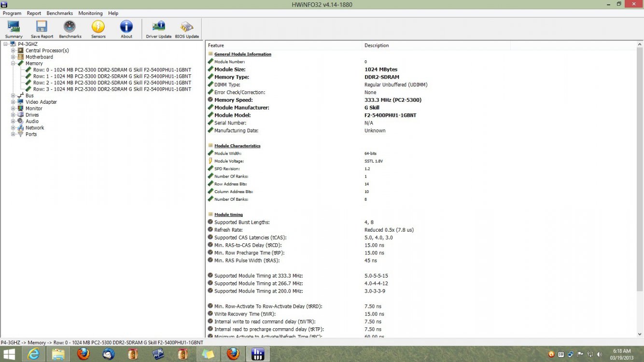
Task: Click the About info icon
Action: [126, 27]
